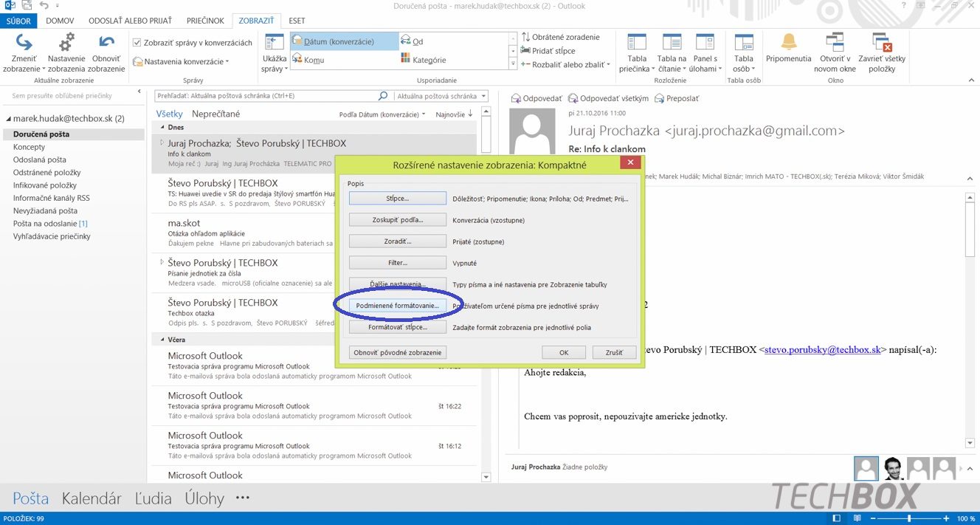This screenshot has height=525, width=980.
Task: Collapse the folder pane with the arrow
Action: 139,92
